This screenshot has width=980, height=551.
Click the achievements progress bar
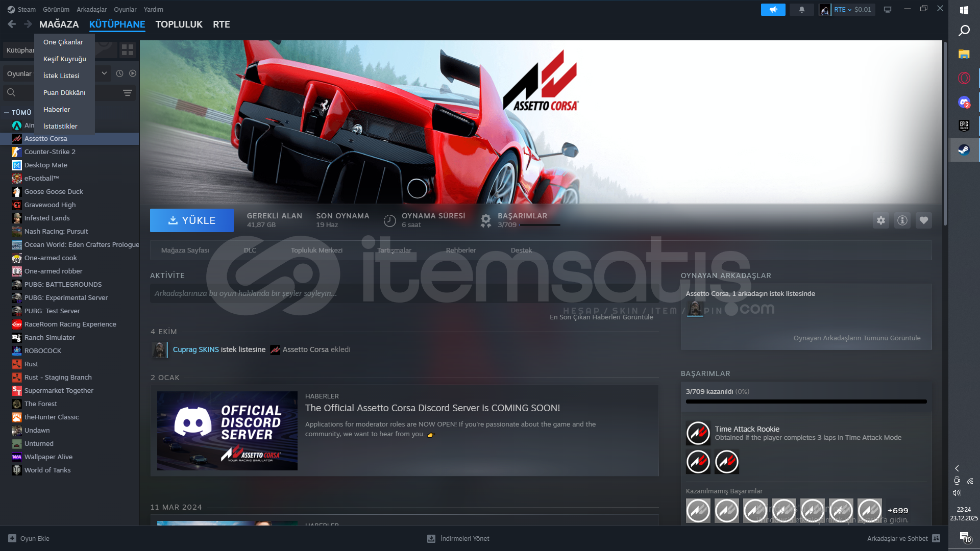click(806, 402)
